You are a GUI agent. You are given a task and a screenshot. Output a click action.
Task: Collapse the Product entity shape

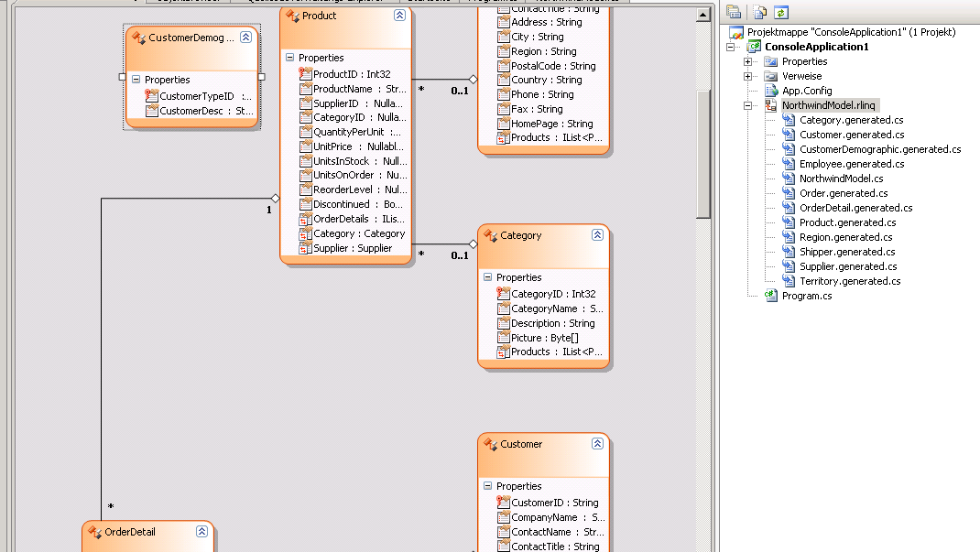point(399,16)
